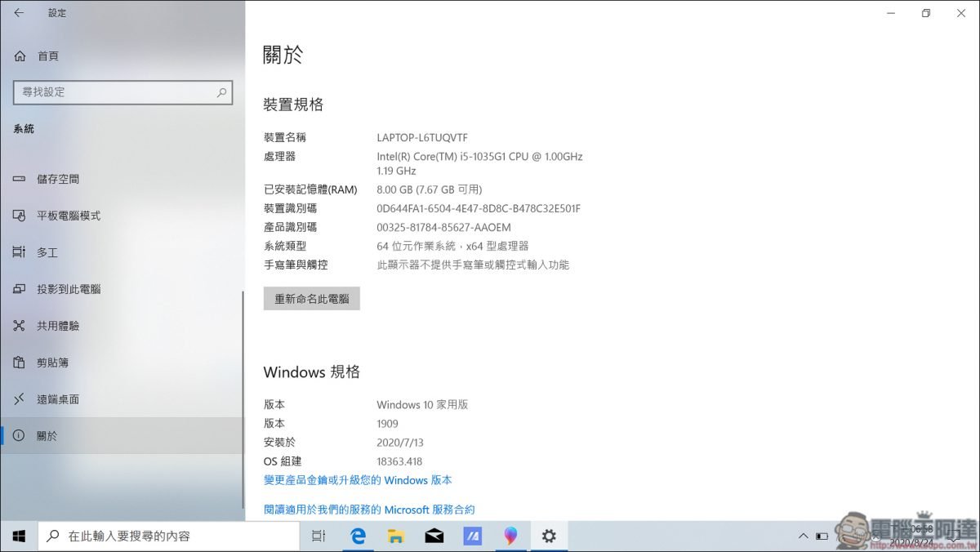Switch to 多工 settings page
This screenshot has height=552, width=980.
point(47,253)
